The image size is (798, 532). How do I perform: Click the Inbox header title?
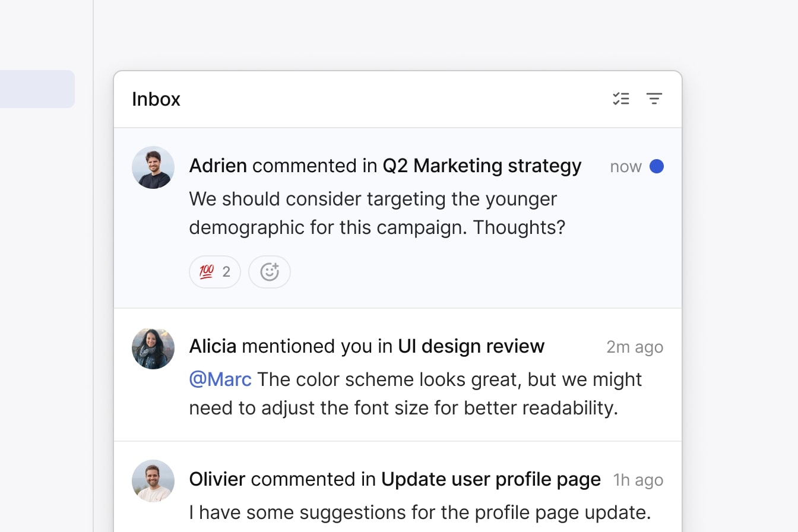point(156,99)
